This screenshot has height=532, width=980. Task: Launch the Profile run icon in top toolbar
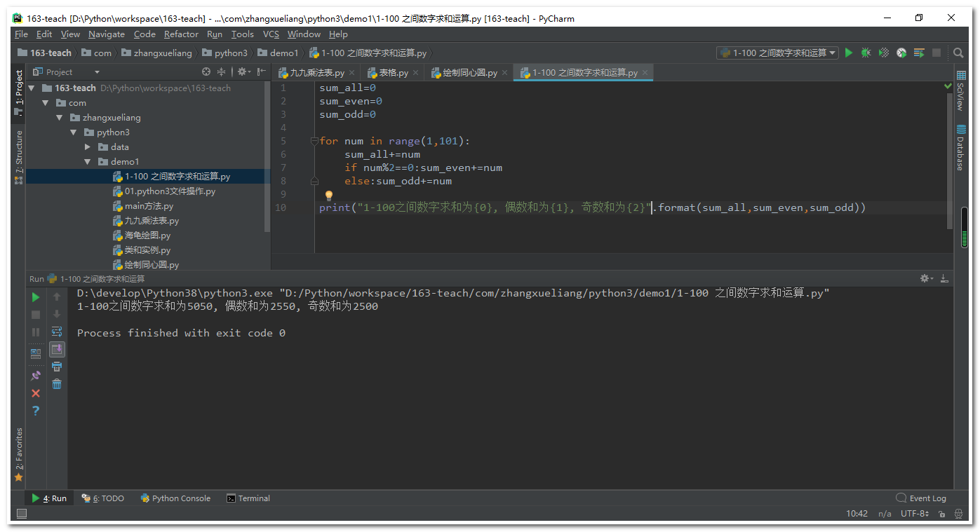coord(901,53)
